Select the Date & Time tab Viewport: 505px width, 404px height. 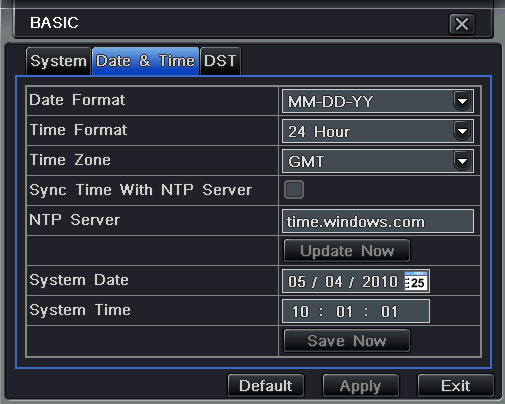(x=145, y=61)
